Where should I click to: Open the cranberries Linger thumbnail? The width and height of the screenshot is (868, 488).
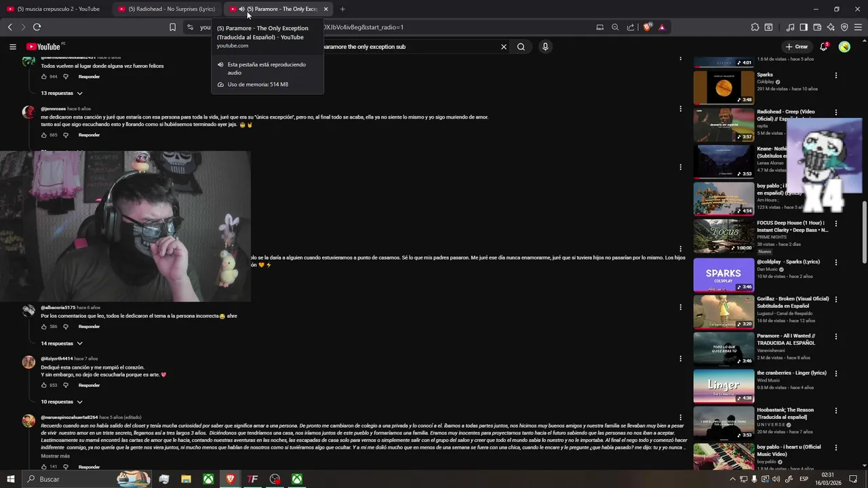724,386
